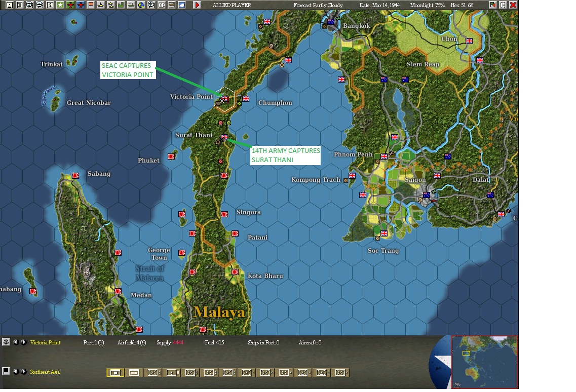Go to next base right arrow near Victoria Point
The height and width of the screenshot is (392, 576).
tap(23, 342)
